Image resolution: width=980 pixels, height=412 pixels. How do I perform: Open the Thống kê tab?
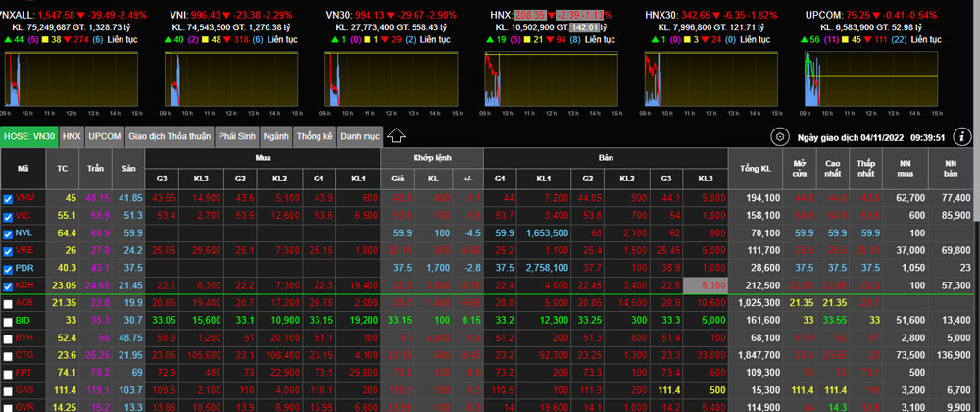coord(315,137)
